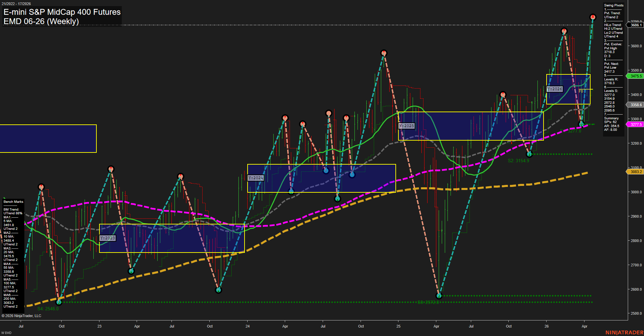This screenshot has width=644, height=336.
Task: Select the magenta 3277.5 price marker on the axis
Action: click(635, 124)
